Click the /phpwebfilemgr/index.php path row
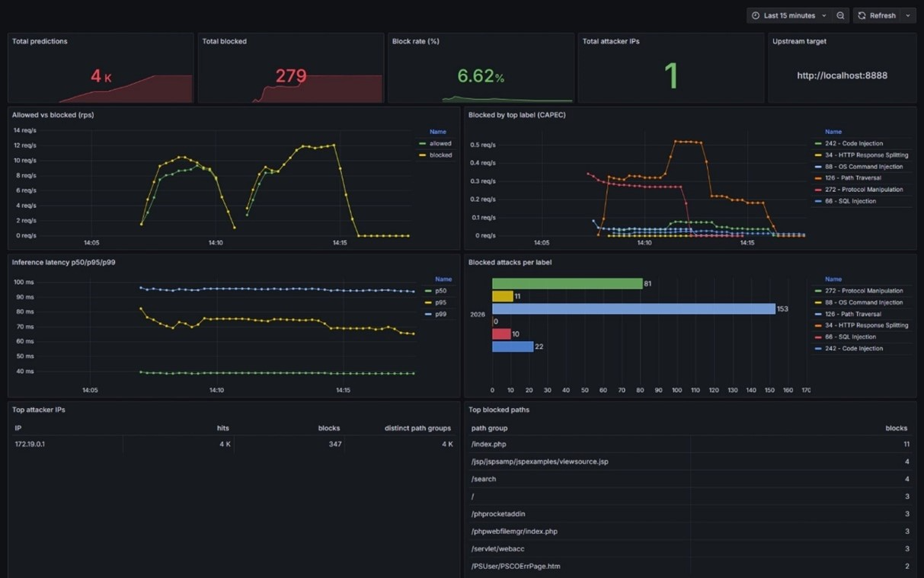924x578 pixels. (691, 532)
